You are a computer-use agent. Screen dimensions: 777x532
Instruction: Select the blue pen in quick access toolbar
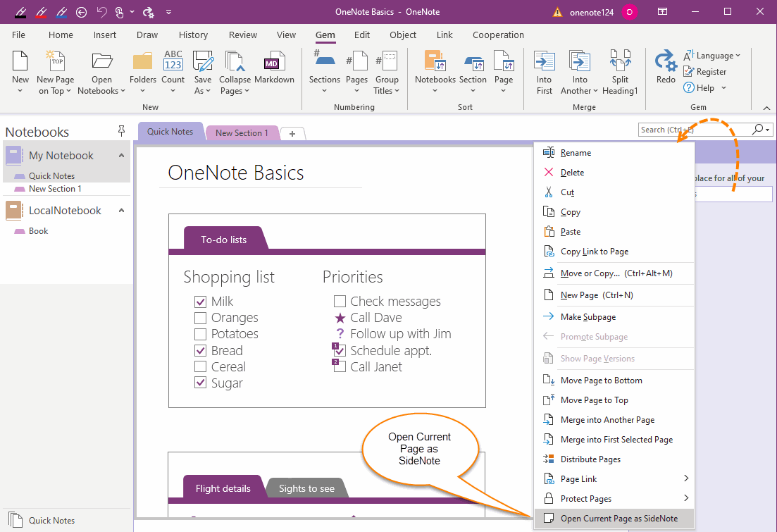tap(61, 12)
